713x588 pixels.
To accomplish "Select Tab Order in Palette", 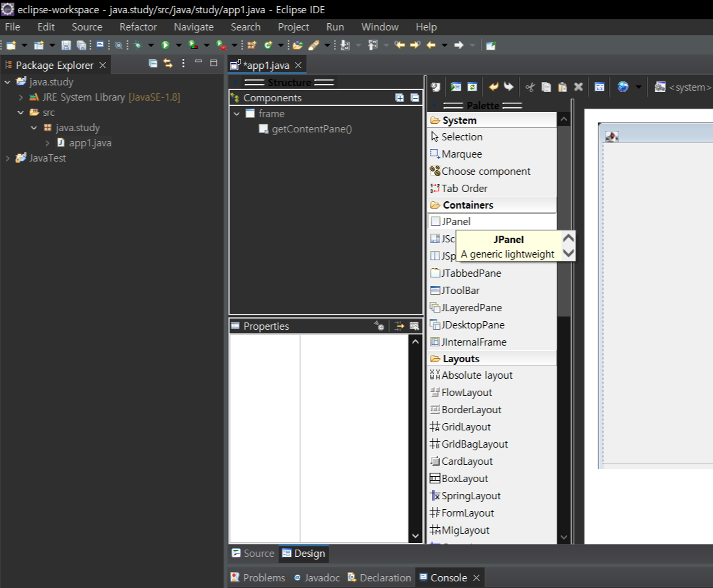I will click(492, 188).
